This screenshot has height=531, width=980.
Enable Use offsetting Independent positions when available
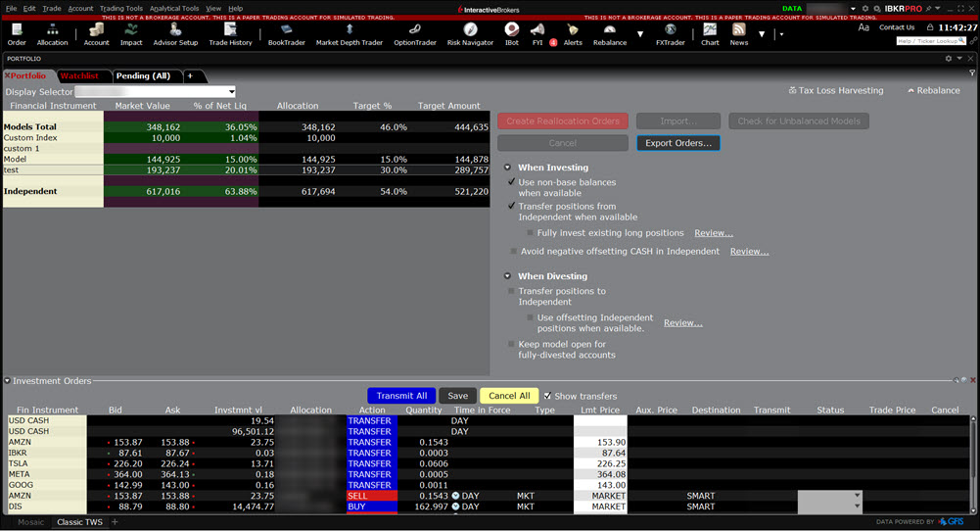530,317
